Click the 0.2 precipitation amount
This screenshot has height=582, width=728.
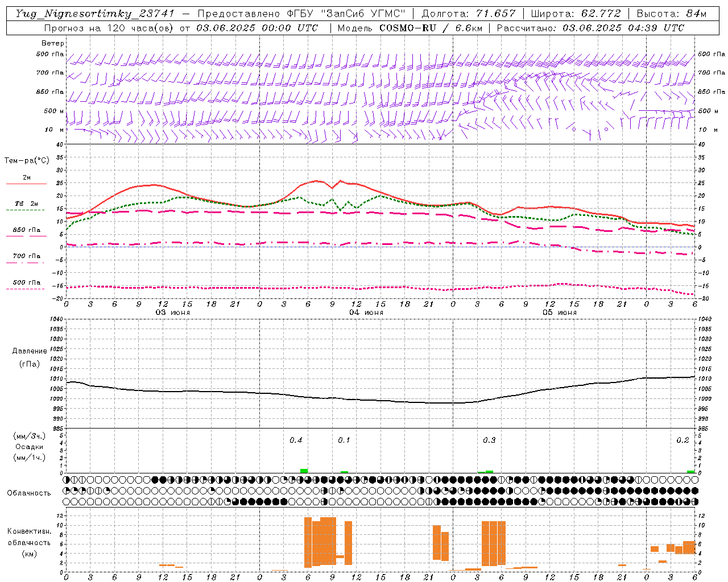tap(682, 440)
